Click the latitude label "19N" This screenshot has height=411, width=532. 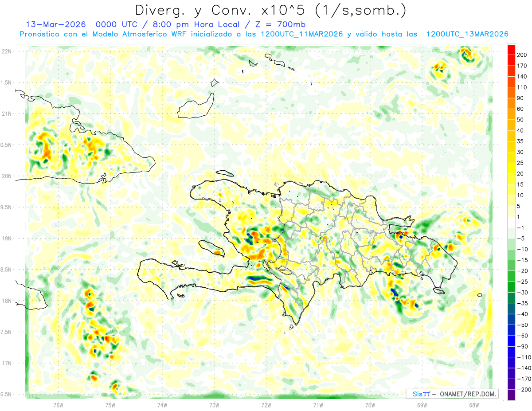point(7,239)
